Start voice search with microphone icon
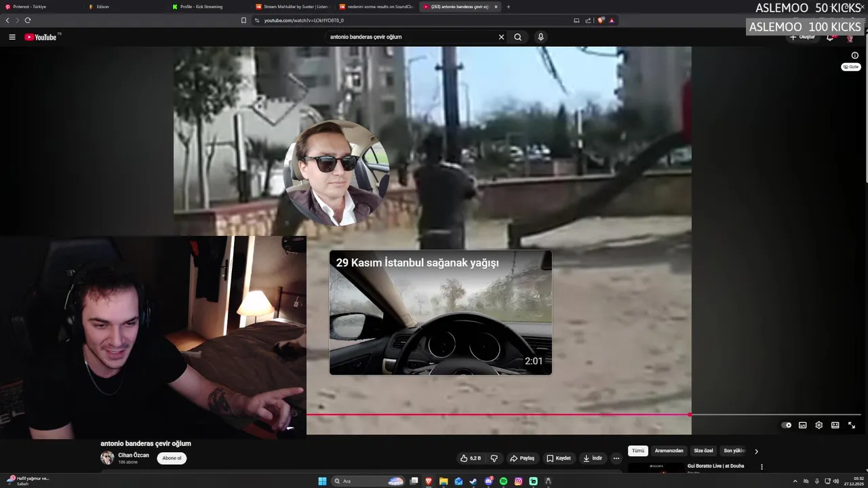The image size is (868, 488). 540,37
